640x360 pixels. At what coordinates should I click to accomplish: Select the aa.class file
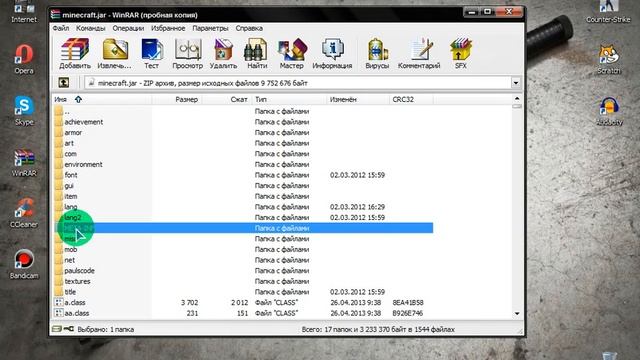coord(77,313)
